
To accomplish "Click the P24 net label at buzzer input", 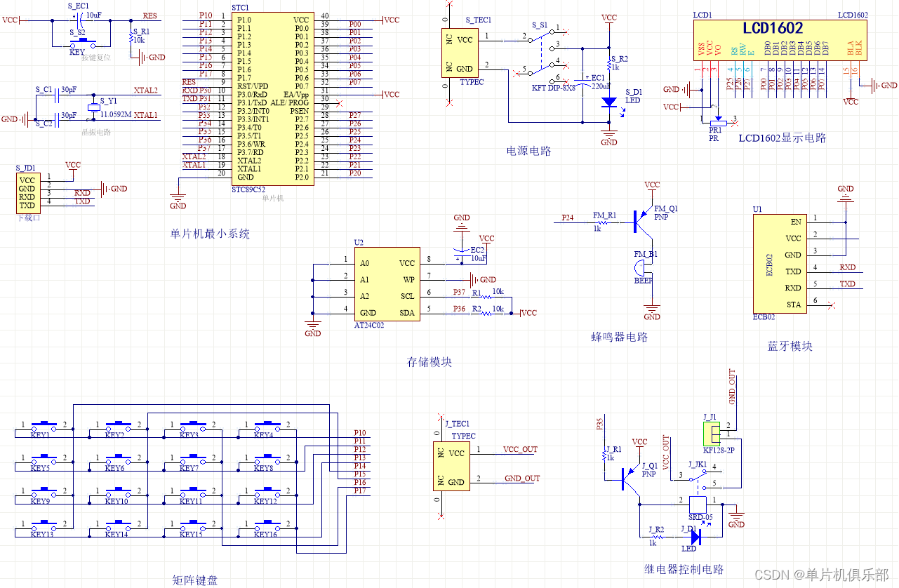I will [568, 217].
